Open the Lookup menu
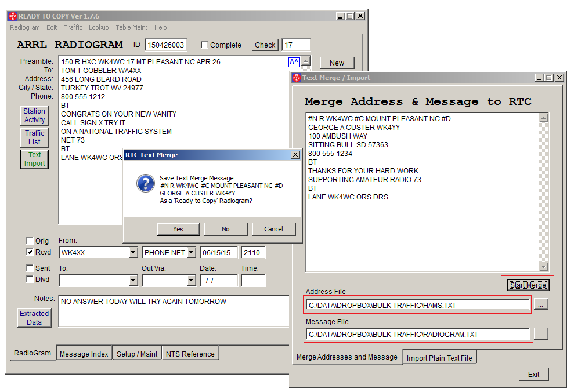The image size is (574, 392). (x=99, y=27)
